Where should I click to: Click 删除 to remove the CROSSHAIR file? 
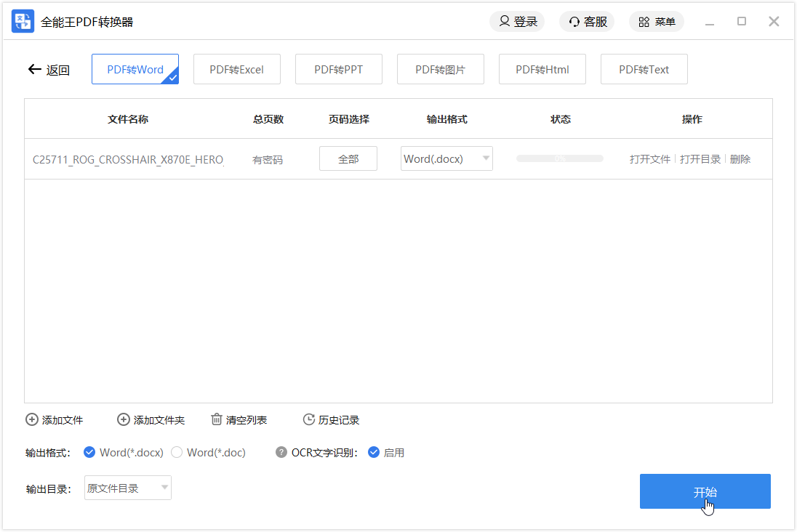click(x=740, y=158)
